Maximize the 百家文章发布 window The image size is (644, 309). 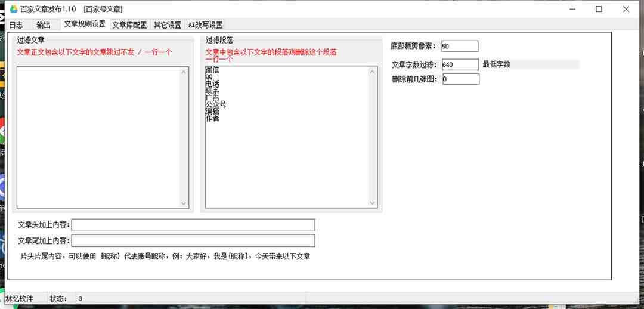[x=599, y=9]
